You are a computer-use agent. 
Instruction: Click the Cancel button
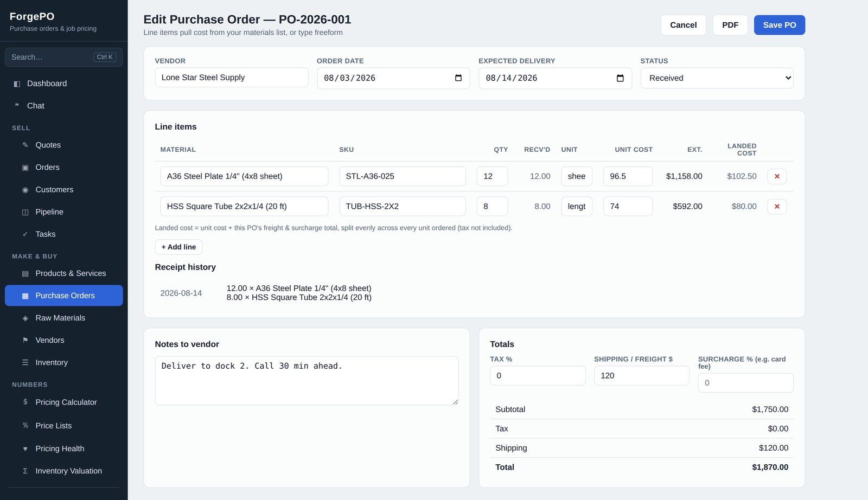point(683,25)
